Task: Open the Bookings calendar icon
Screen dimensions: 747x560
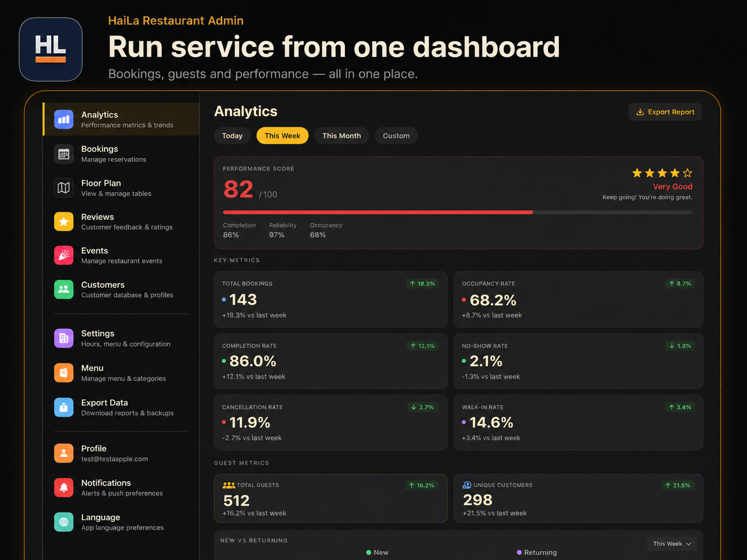Action: coord(63,154)
